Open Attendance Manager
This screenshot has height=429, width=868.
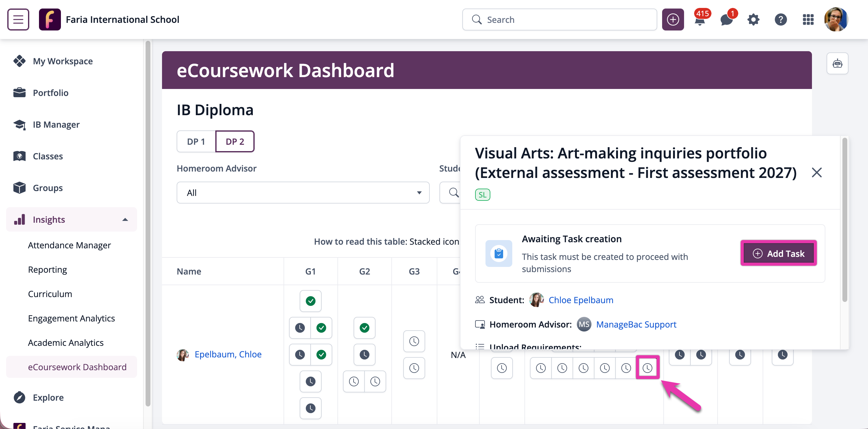tap(69, 245)
